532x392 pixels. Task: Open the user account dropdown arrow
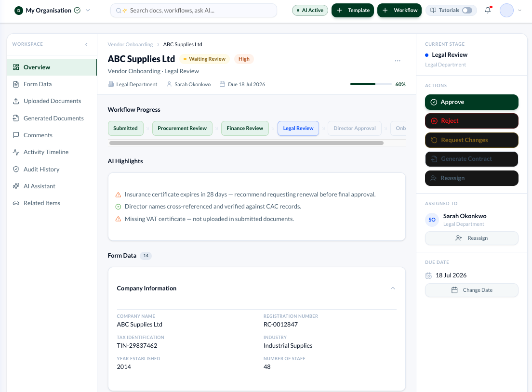pyautogui.click(x=519, y=11)
